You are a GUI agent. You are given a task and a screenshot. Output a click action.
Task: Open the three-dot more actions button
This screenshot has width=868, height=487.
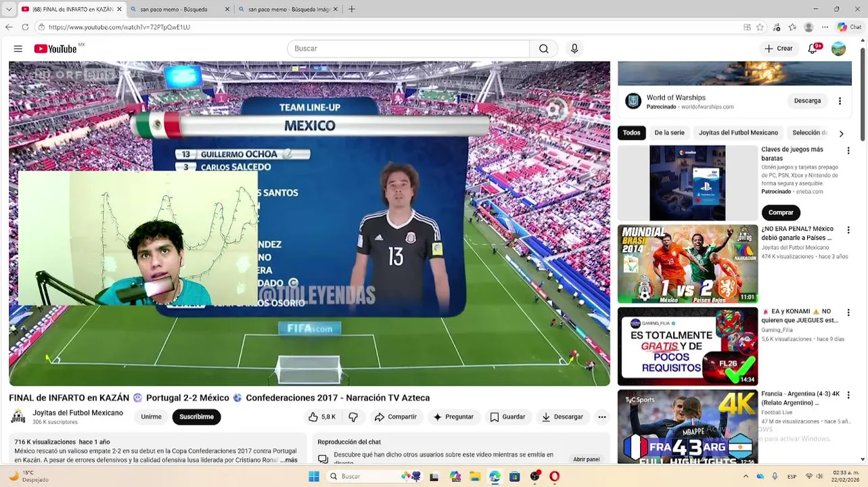[602, 417]
